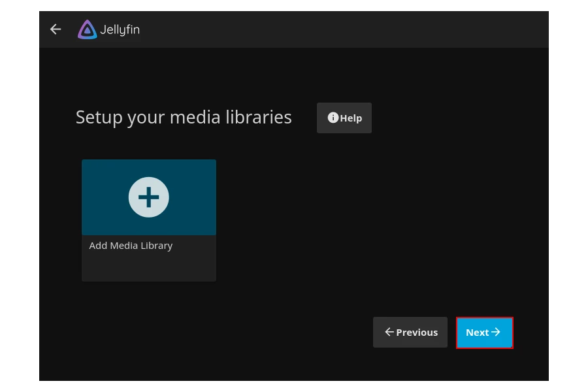Click the Jellyfin wordmark text
The width and height of the screenshot is (588, 392).
120,29
